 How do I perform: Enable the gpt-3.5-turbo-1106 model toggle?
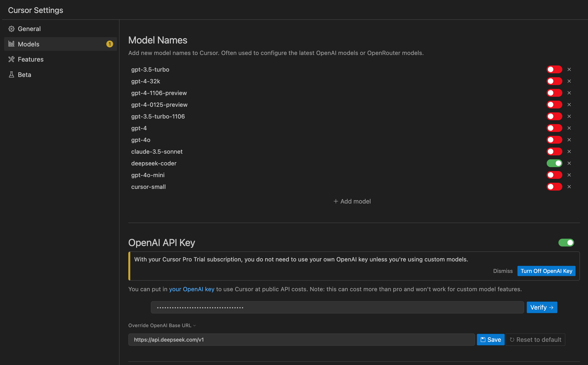554,116
